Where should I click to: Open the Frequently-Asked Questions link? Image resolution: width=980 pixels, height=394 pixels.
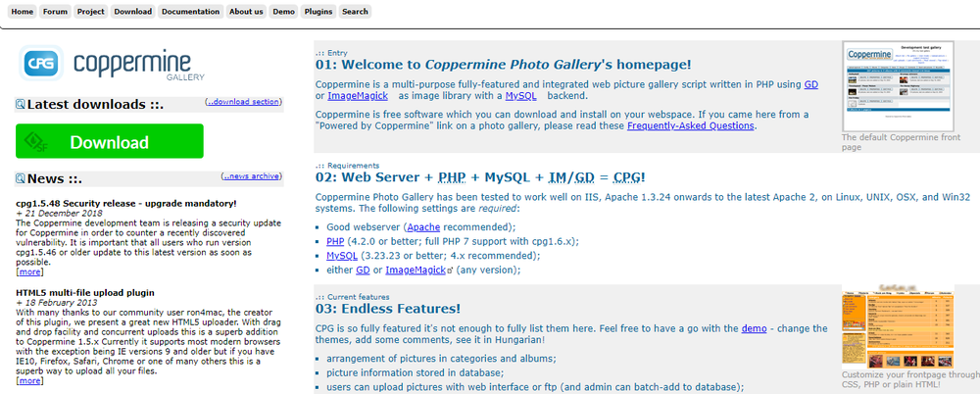(x=691, y=125)
